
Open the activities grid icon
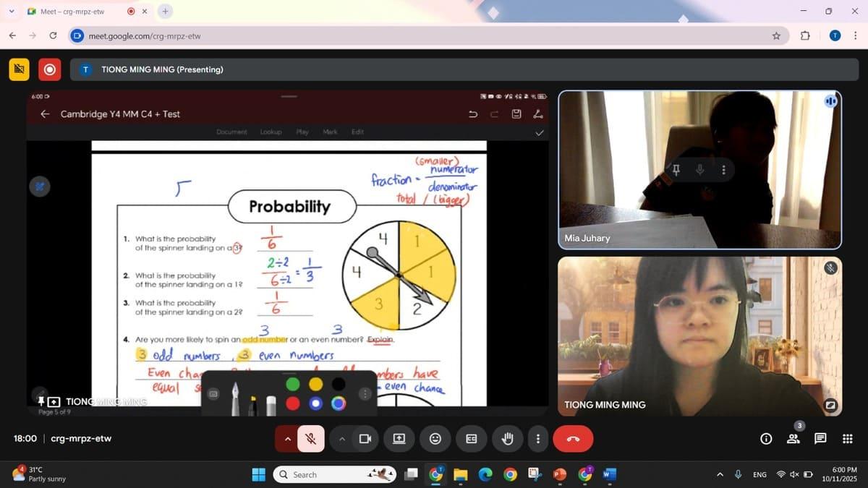point(847,438)
